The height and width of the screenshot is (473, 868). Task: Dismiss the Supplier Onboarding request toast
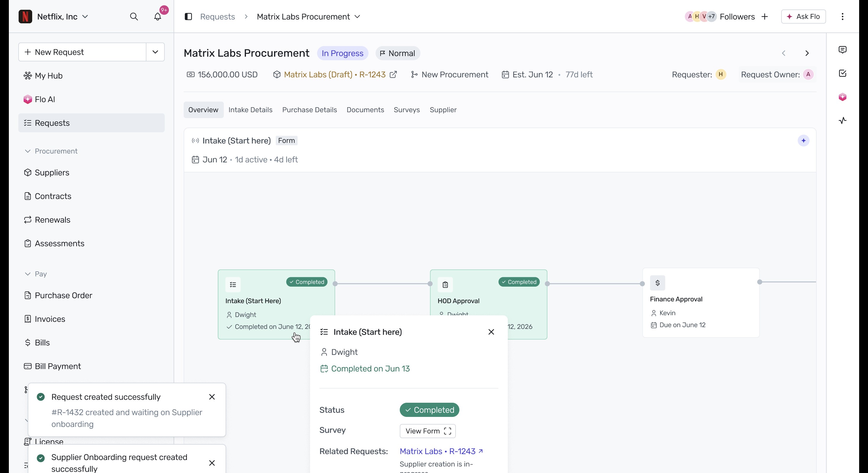(x=212, y=463)
